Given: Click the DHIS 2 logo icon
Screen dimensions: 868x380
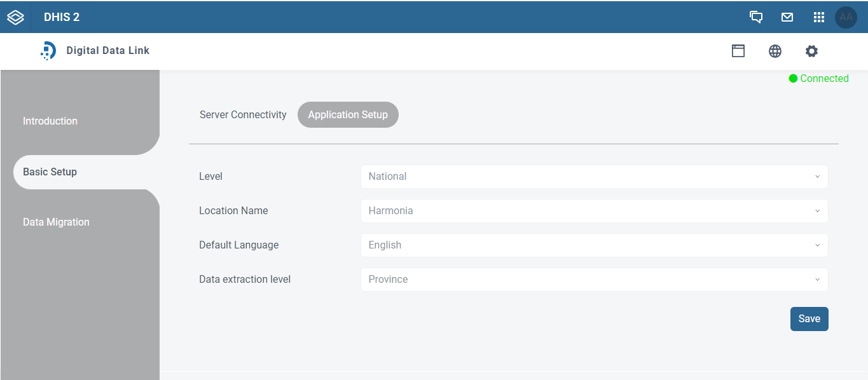Looking at the screenshot, I should pos(15,17).
